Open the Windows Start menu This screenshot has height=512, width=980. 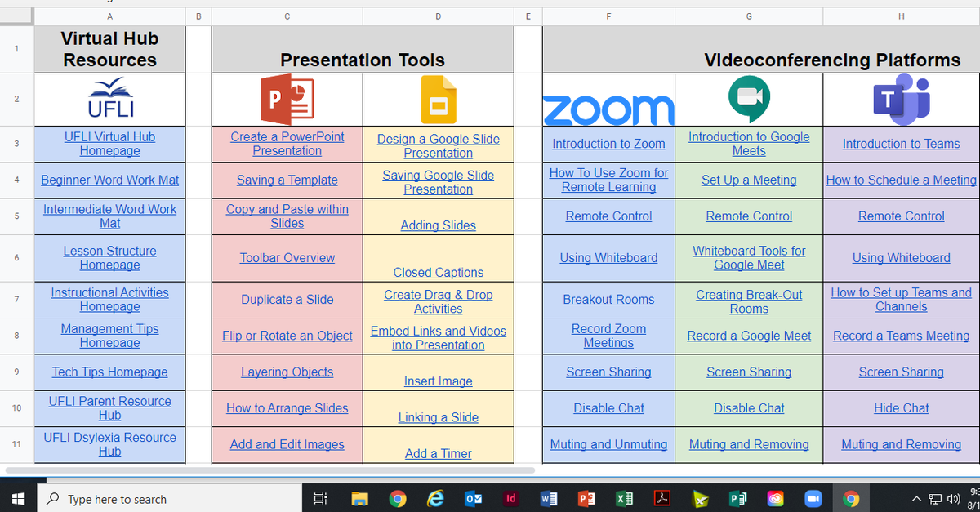18,498
